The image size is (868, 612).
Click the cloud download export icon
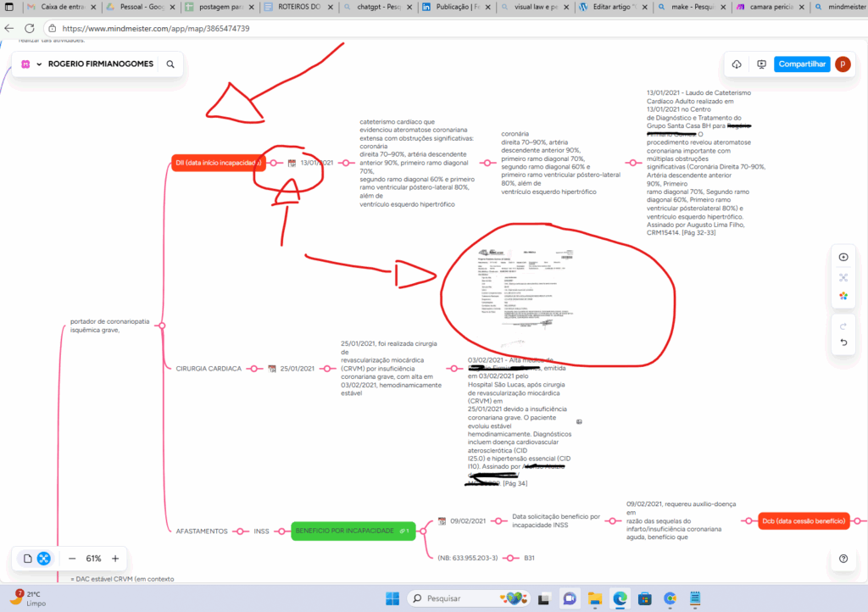click(x=737, y=64)
